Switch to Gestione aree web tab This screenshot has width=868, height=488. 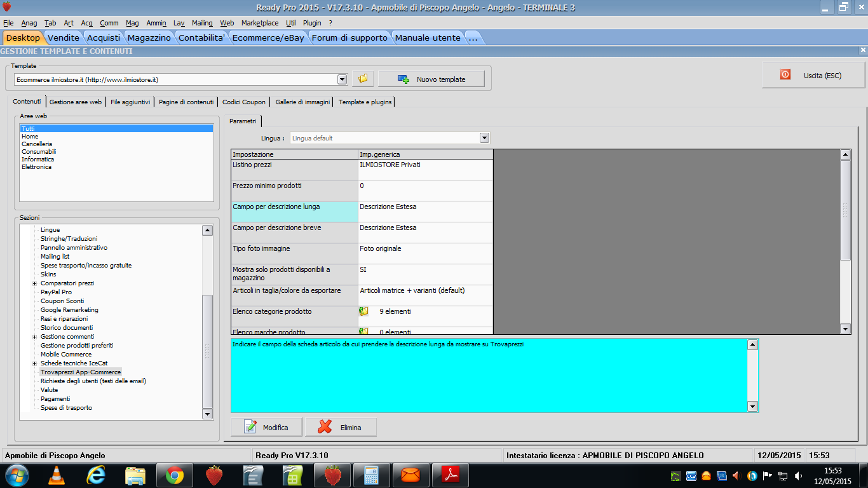[76, 102]
